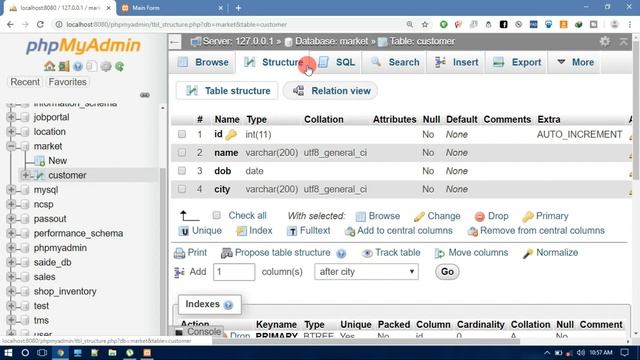
Task: Reload navigation panel green icon
Action: click(x=120, y=66)
